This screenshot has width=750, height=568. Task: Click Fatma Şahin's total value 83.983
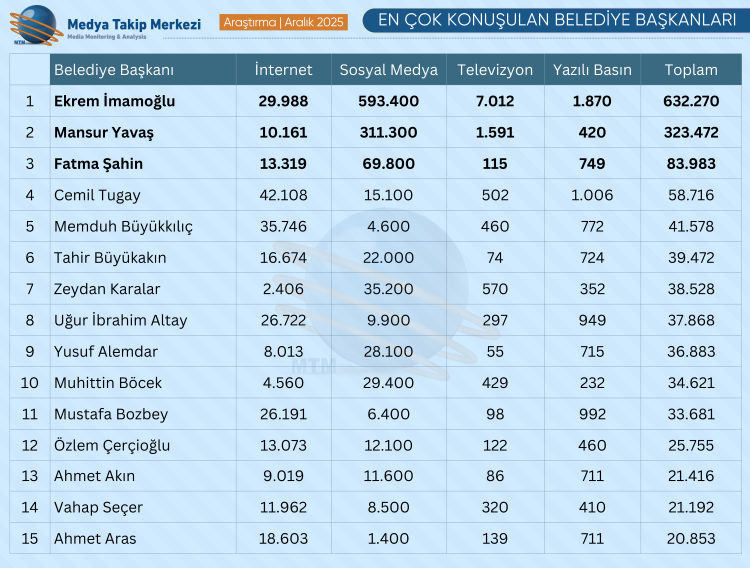pyautogui.click(x=691, y=164)
